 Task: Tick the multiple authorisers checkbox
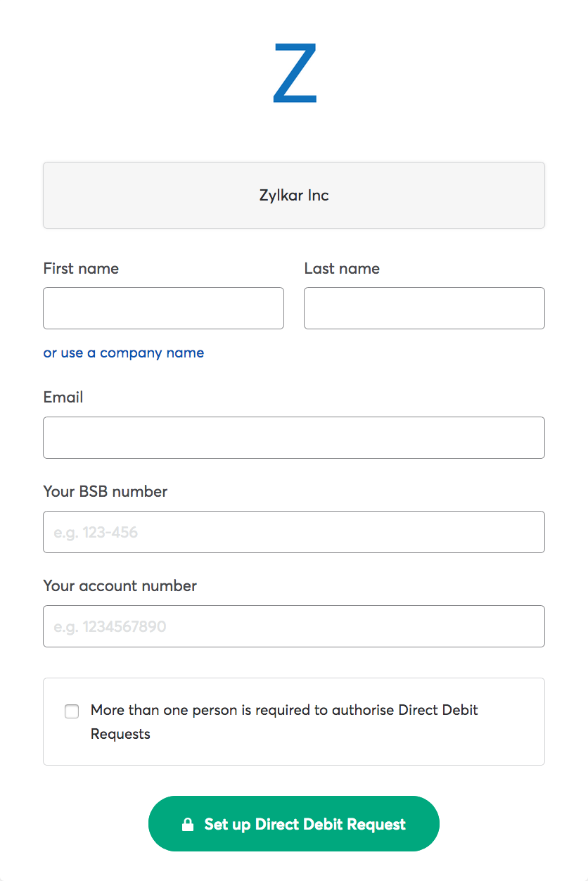pyautogui.click(x=72, y=711)
